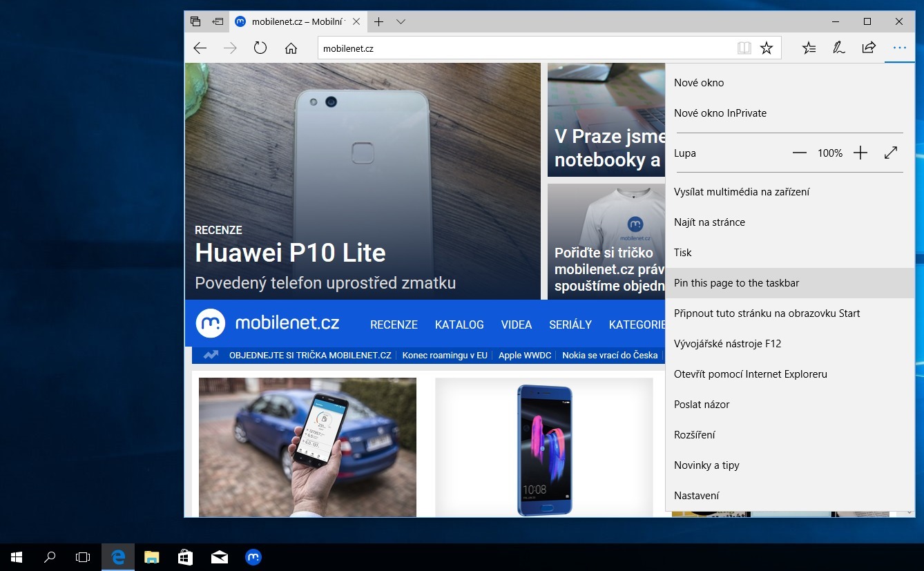Screen dimensions: 924x571
Task: Open Reading view in the address bar
Action: 744,48
